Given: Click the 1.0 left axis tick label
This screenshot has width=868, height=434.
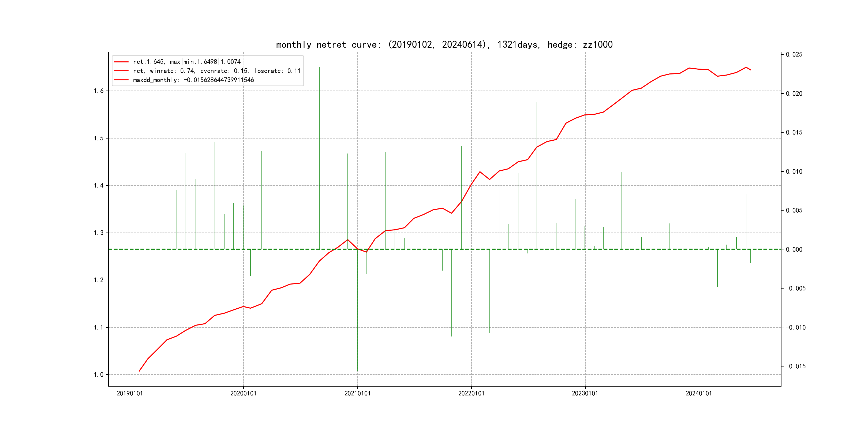Looking at the screenshot, I should [98, 375].
